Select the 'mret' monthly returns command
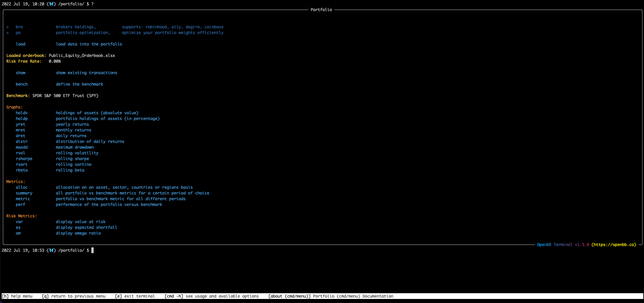 [21, 130]
